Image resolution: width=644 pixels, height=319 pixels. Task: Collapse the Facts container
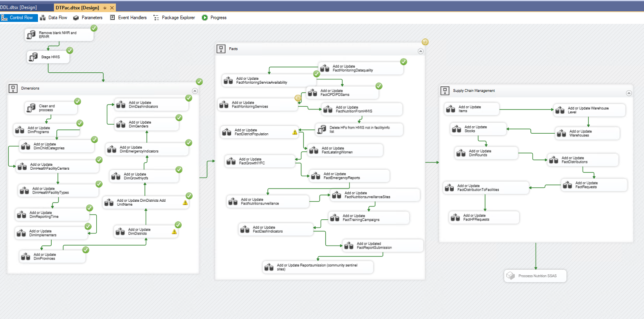420,51
